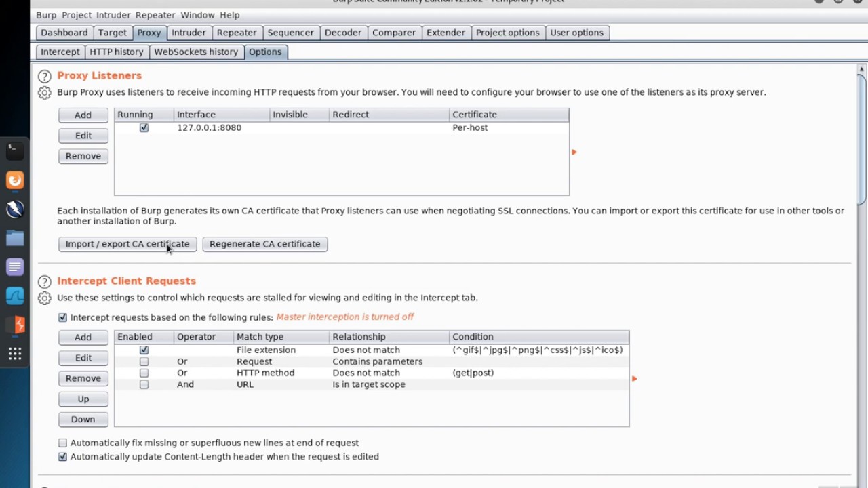Switch to the Intercept sub-tab

point(60,52)
